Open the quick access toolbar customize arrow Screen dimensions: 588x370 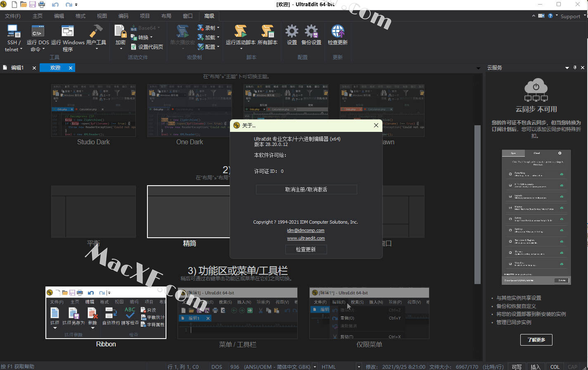pyautogui.click(x=76, y=5)
